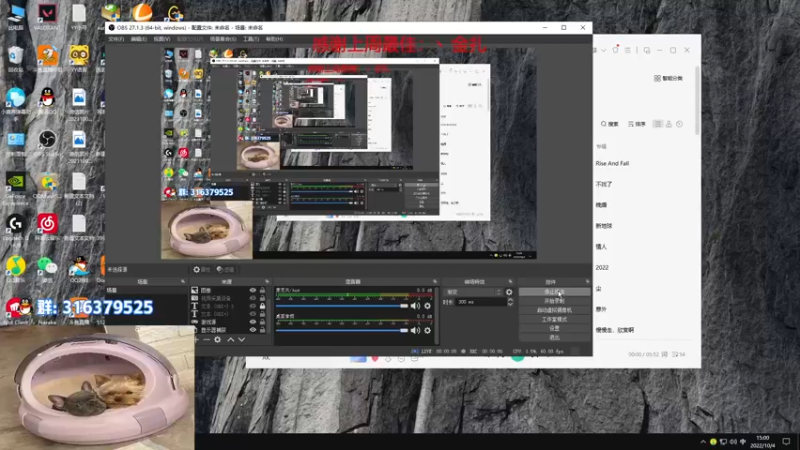
Task: Toggle the lock on the 显示器捕获 source
Action: (x=262, y=330)
